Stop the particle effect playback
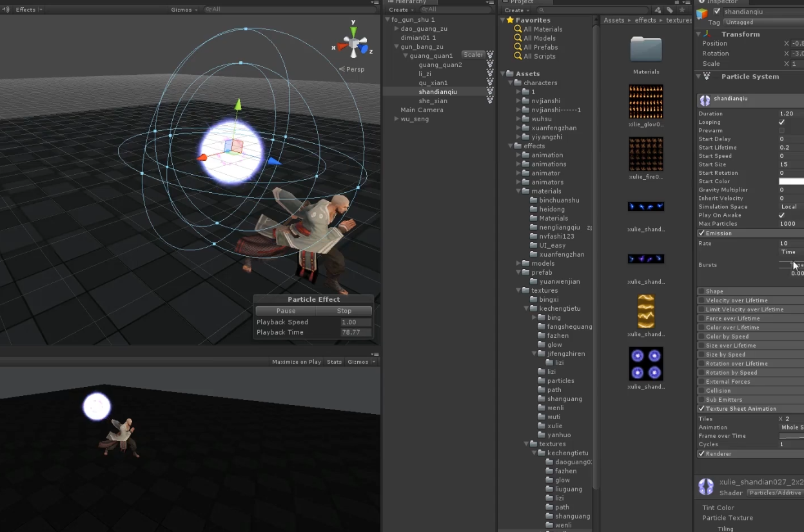804x532 pixels. [x=344, y=311]
